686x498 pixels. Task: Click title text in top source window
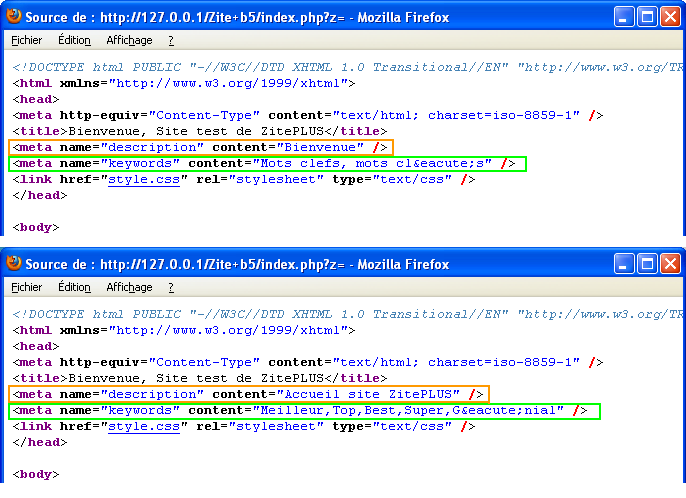click(x=196, y=131)
